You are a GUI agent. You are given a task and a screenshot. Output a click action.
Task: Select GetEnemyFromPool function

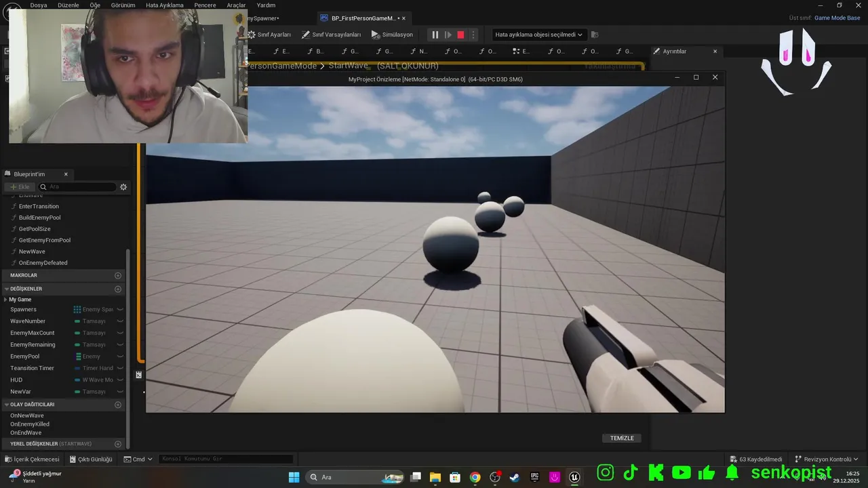44,240
